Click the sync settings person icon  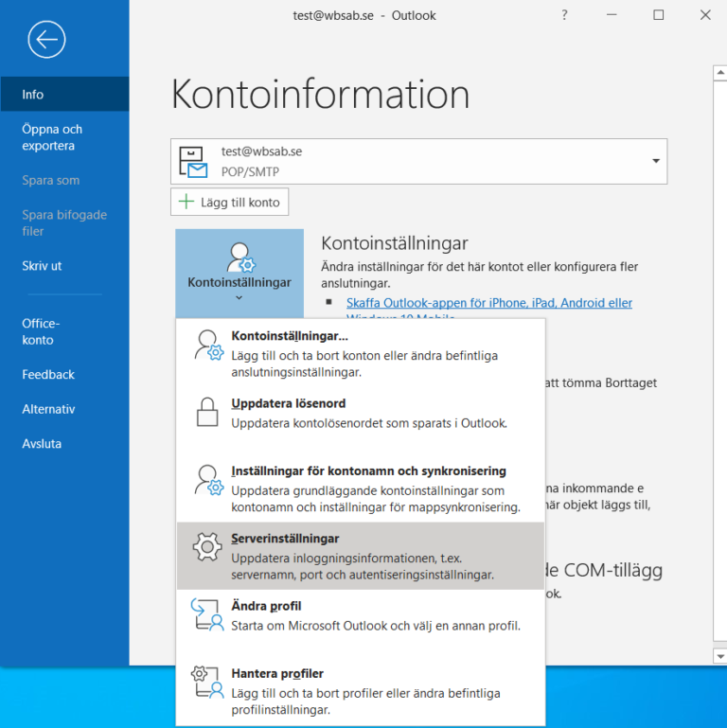tap(208, 480)
